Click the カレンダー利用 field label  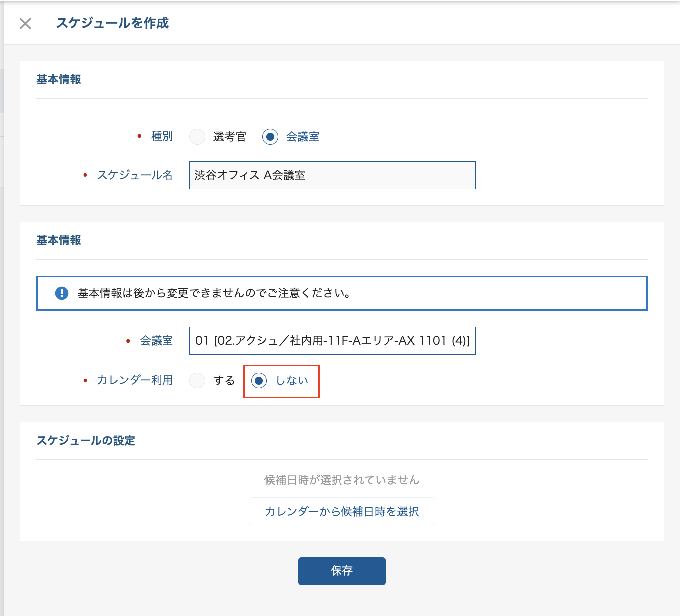coord(135,380)
